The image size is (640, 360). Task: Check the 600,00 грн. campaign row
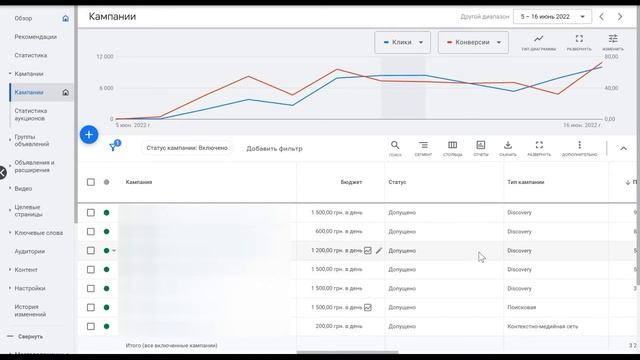point(91,232)
